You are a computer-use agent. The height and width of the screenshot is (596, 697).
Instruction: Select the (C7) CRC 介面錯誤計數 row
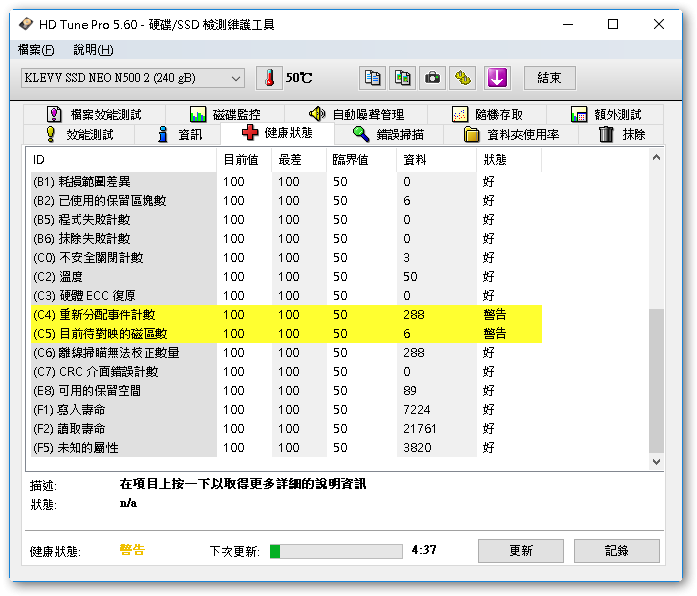(286, 372)
